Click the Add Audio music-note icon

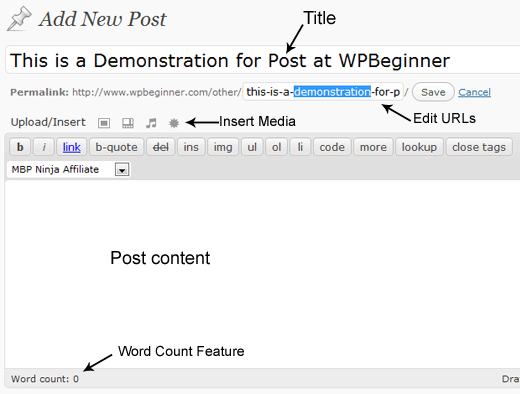pos(151,123)
